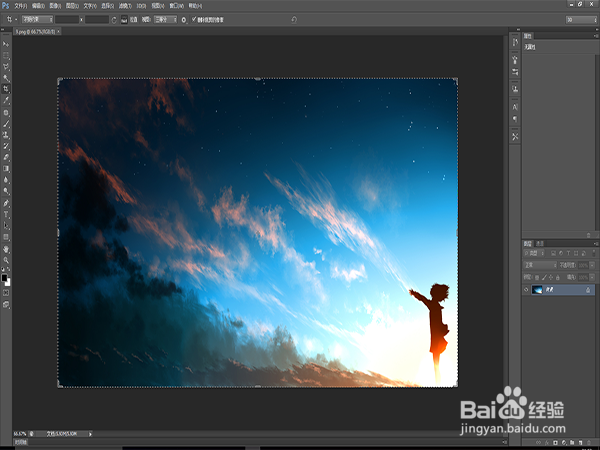The height and width of the screenshot is (450, 600).
Task: Select the Magic Wand tool
Action: 6,78
